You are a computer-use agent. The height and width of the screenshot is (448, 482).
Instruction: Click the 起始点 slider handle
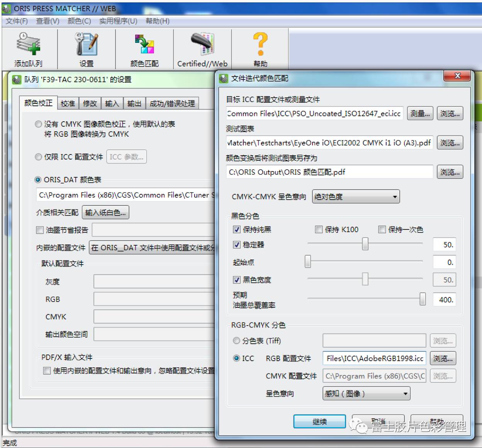[x=308, y=261]
